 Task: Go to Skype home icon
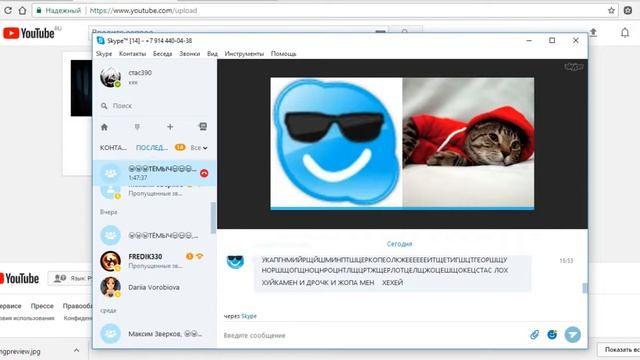tap(104, 127)
